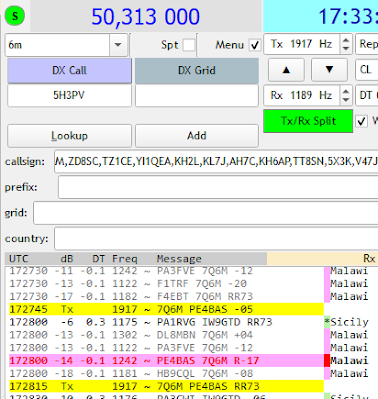Click the up arrow button under Tx
The image size is (378, 399).
tap(286, 70)
